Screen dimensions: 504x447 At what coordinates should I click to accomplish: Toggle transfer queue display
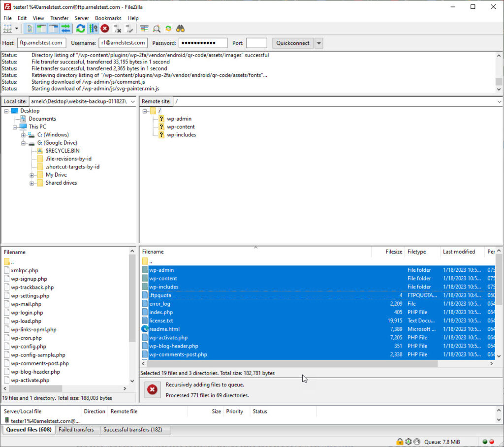(65, 29)
